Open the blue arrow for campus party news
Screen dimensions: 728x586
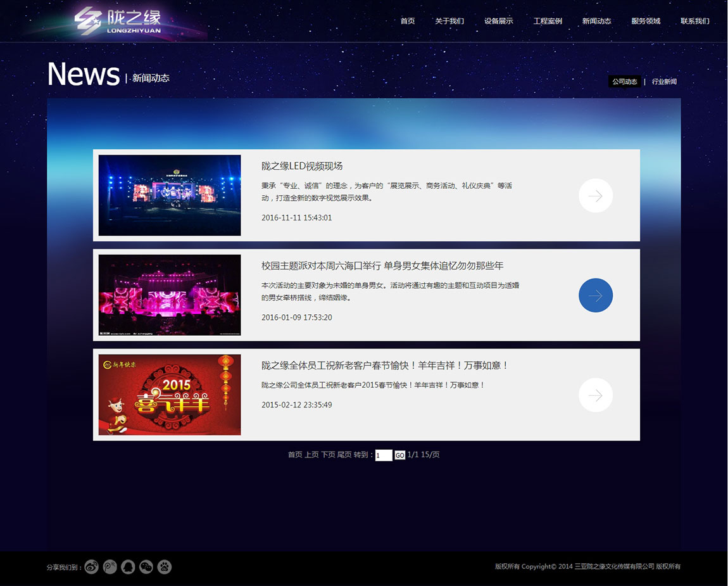click(595, 295)
